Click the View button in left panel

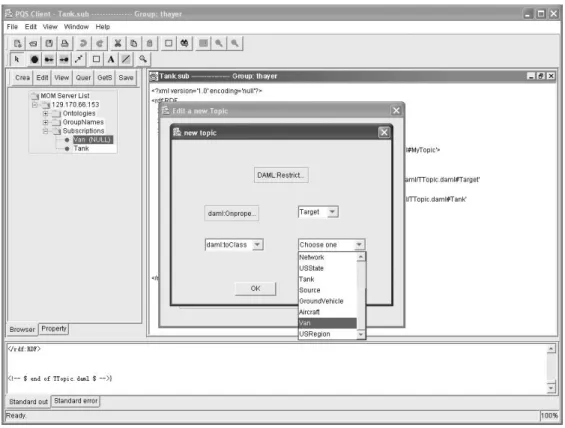pos(62,78)
